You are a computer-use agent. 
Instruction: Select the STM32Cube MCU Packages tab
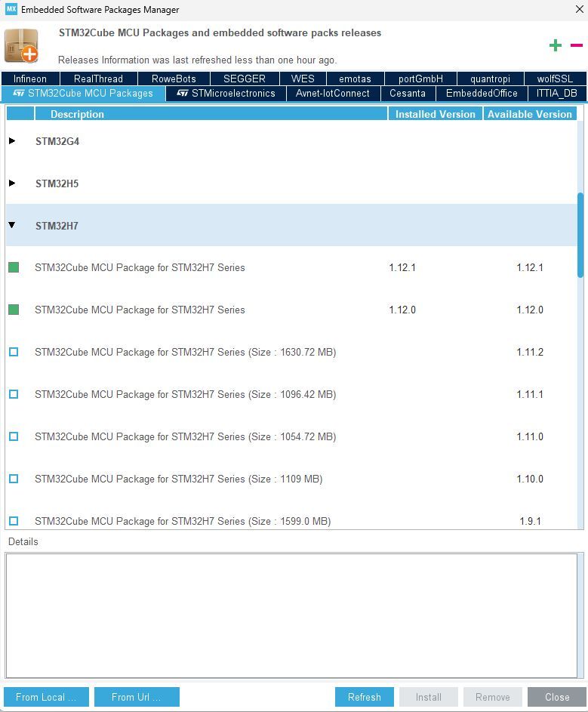click(84, 93)
